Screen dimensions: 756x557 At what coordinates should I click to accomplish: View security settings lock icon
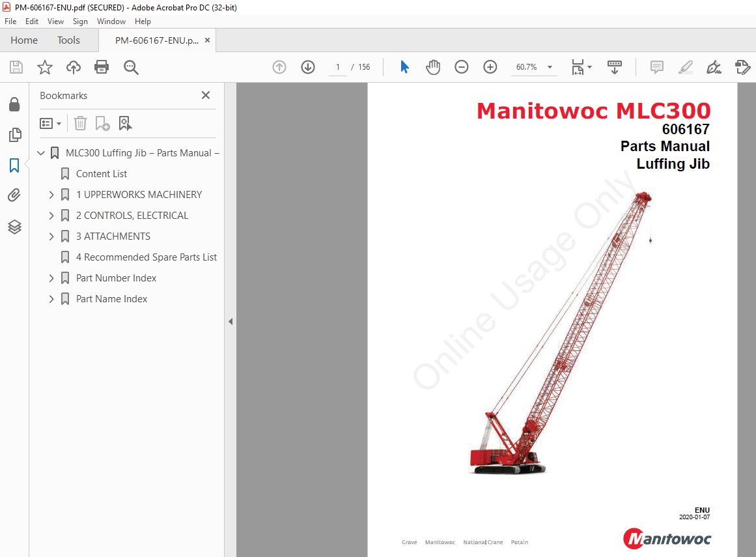click(x=14, y=104)
